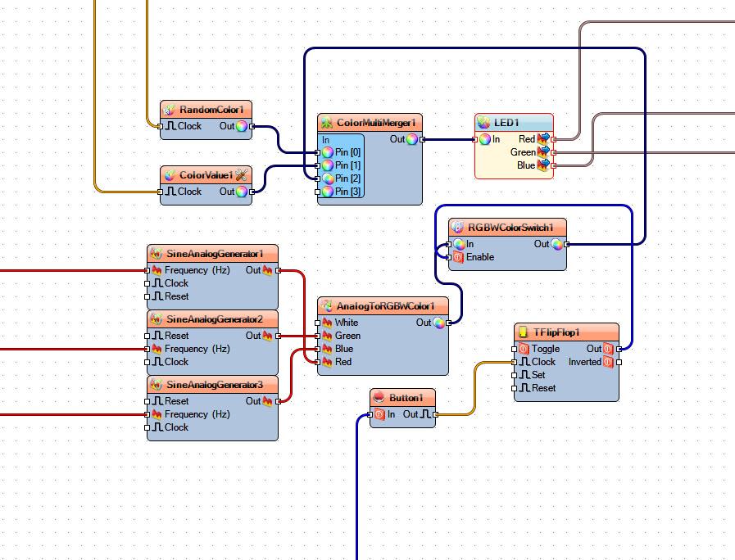This screenshot has width=735, height=560.
Task: Select the SineAnalogGenerator3 component title
Action: click(x=213, y=385)
